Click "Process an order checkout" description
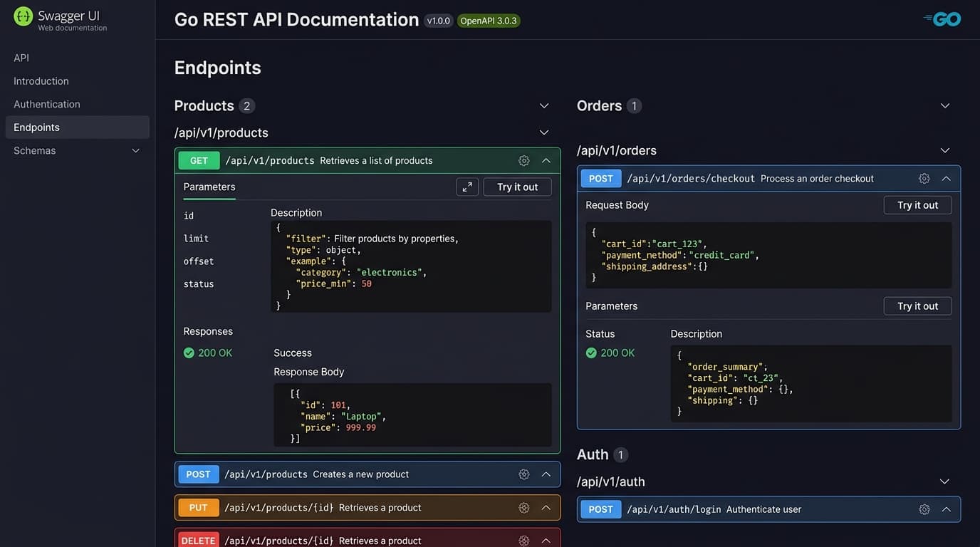Image resolution: width=980 pixels, height=547 pixels. pyautogui.click(x=818, y=179)
